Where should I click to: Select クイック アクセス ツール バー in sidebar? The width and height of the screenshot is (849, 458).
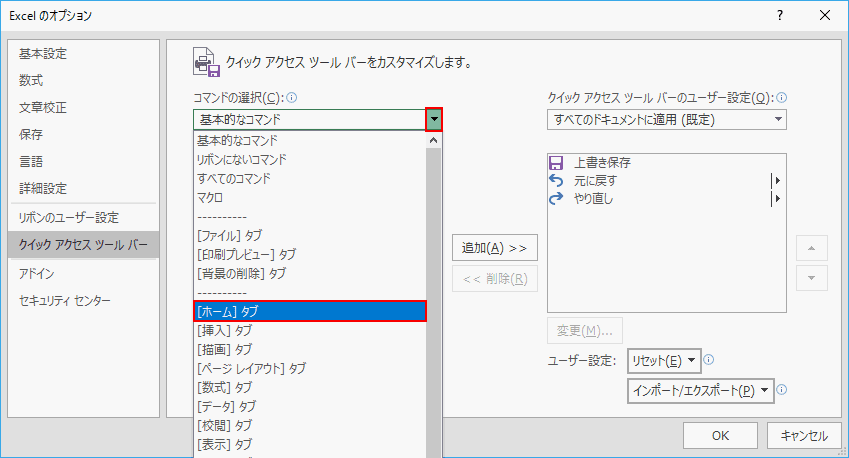83,245
